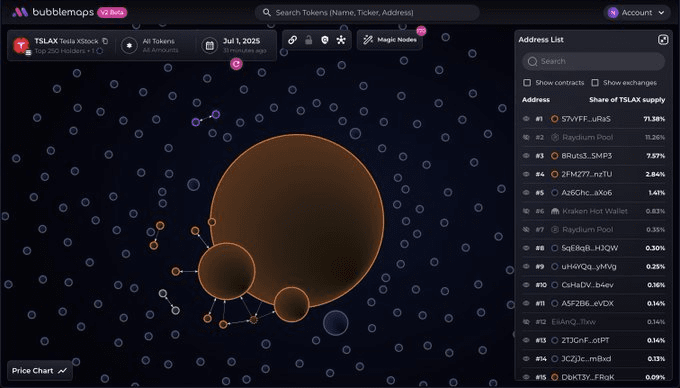Toggle visibility of #4 2FM277..nzTU
Viewport: 680px width, 388px height.
pyautogui.click(x=526, y=174)
